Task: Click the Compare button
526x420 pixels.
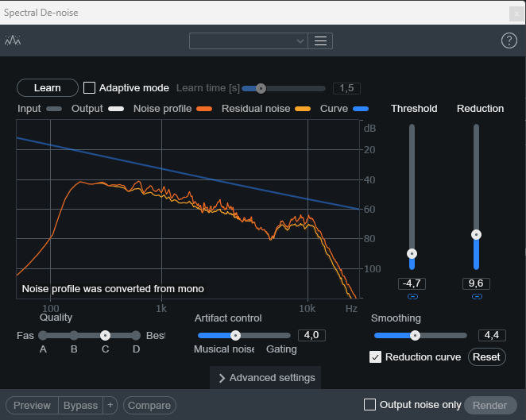Action: (x=149, y=405)
